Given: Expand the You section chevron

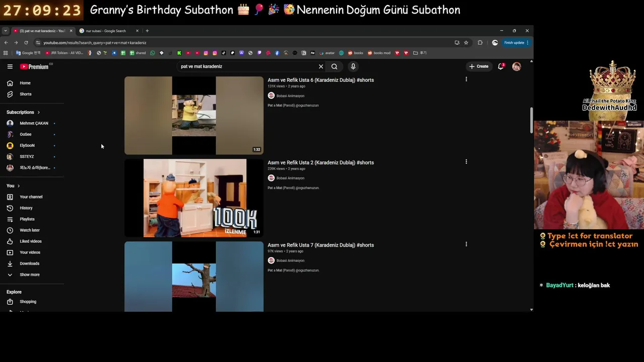Looking at the screenshot, I should point(19,186).
